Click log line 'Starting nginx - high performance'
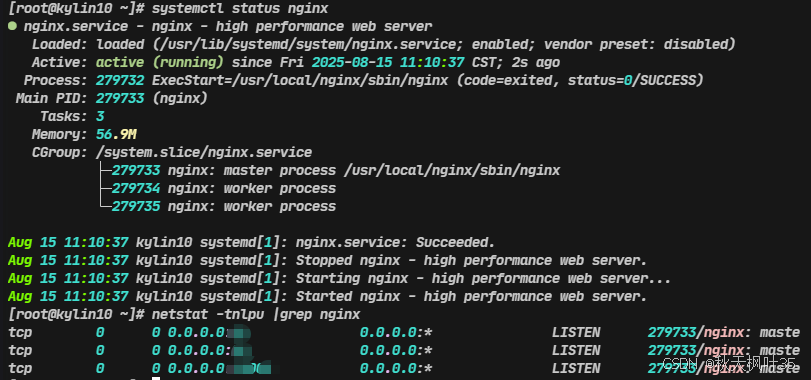This screenshot has height=380, width=811. coord(339,278)
